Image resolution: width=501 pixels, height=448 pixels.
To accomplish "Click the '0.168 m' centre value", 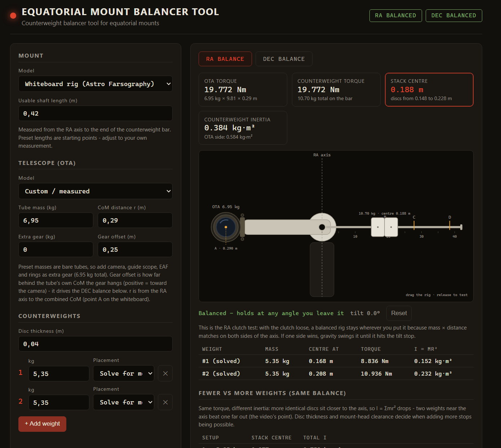I will coord(321,361).
